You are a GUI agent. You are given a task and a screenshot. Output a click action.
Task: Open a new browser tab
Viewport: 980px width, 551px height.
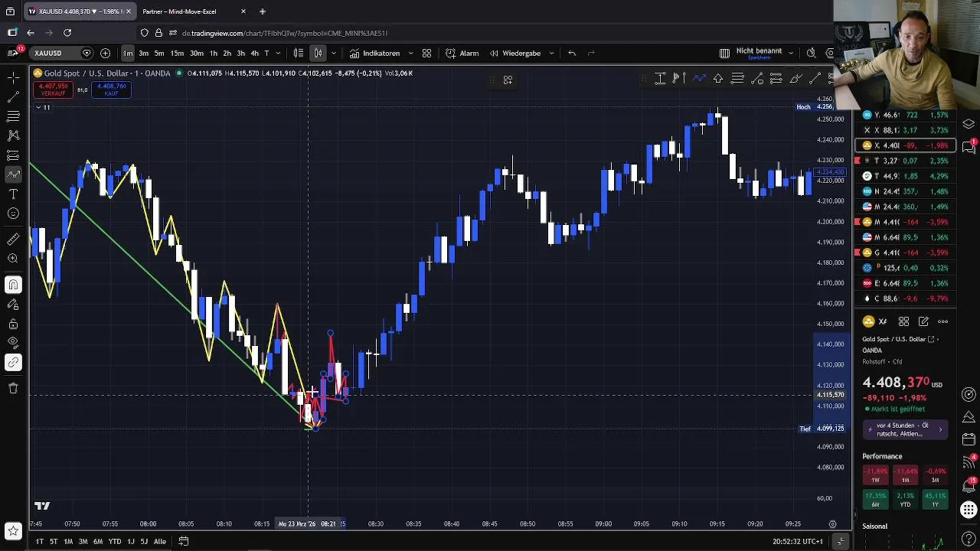[262, 11]
